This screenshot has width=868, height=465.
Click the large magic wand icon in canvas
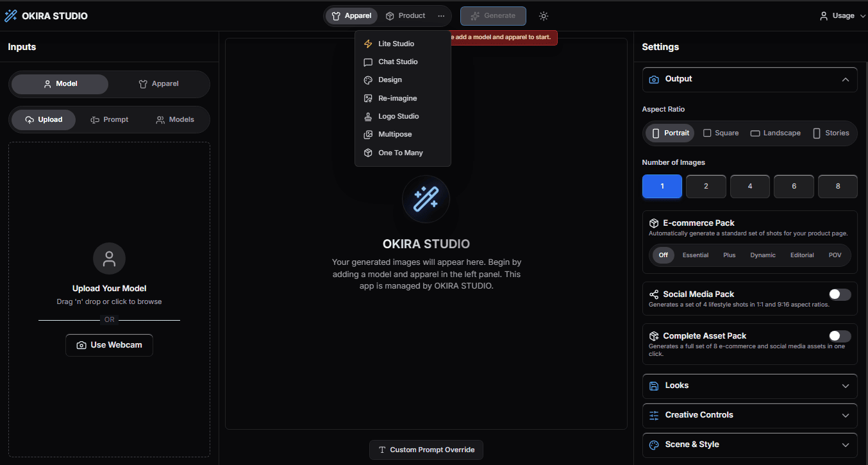pyautogui.click(x=426, y=199)
